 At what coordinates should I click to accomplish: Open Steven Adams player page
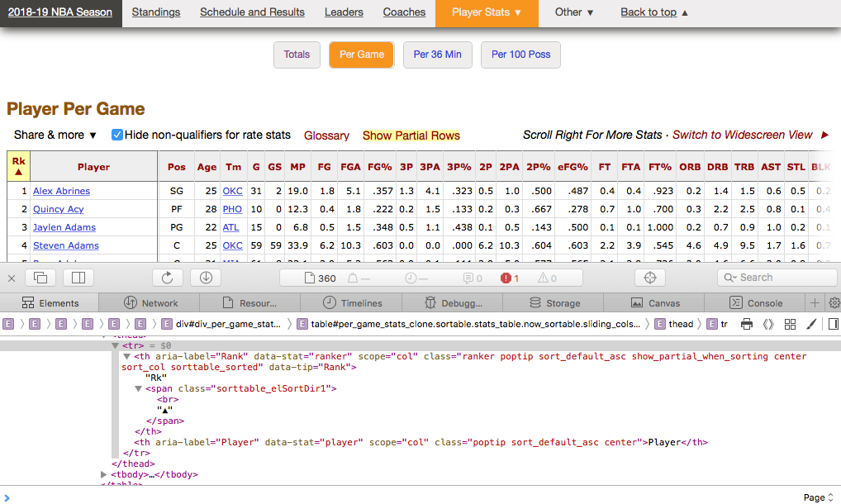[x=66, y=245]
